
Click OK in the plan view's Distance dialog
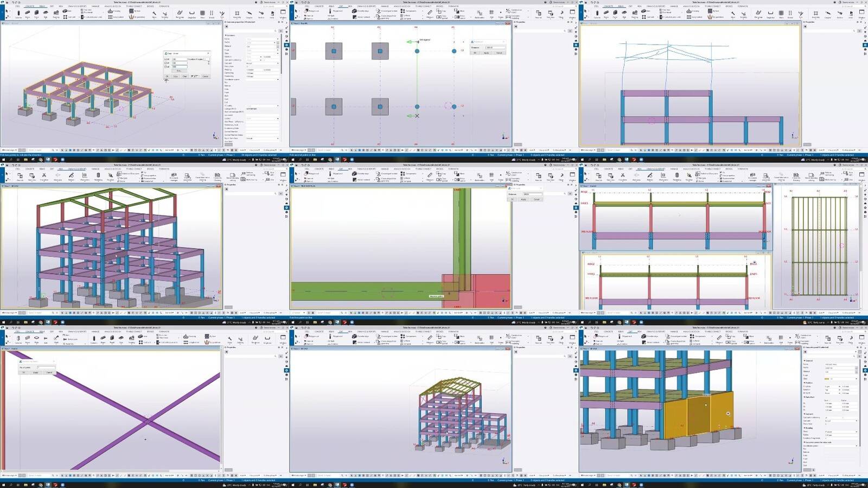coord(475,53)
